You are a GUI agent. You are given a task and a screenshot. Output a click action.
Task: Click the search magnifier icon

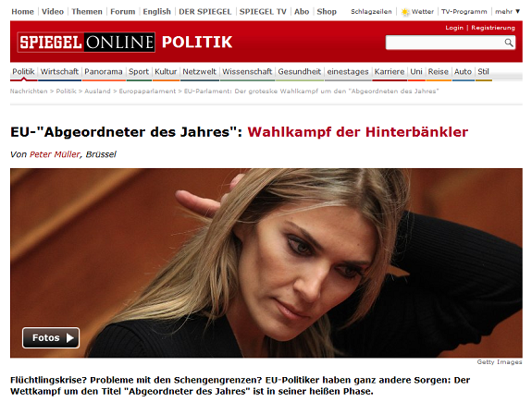508,43
